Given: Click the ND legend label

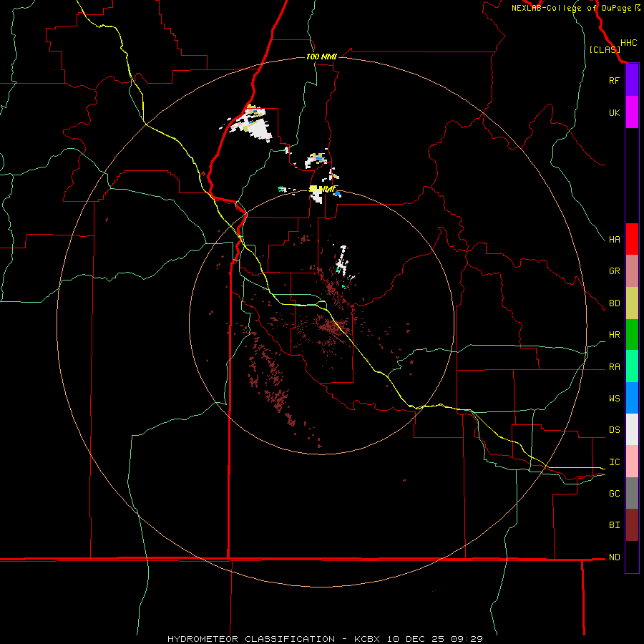Looking at the screenshot, I should click(615, 557).
